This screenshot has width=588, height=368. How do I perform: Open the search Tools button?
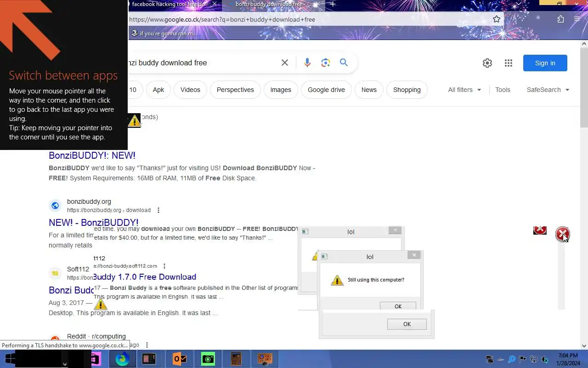click(x=503, y=90)
